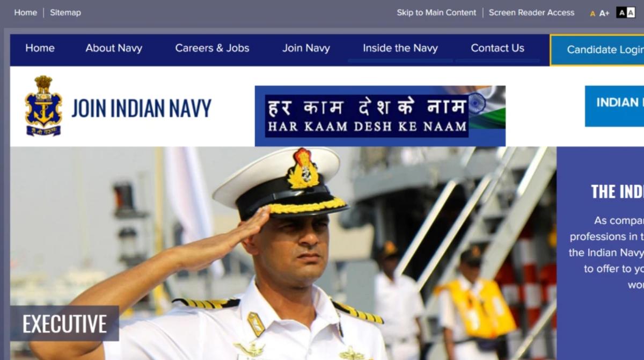Expand the Join Navy menu
Viewport: 644px width, 360px height.
(x=306, y=48)
